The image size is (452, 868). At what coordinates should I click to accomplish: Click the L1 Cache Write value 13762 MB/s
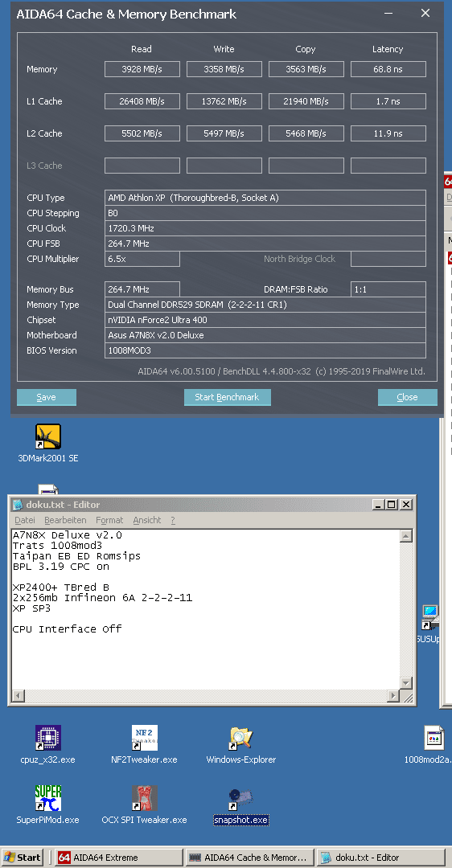tap(224, 101)
